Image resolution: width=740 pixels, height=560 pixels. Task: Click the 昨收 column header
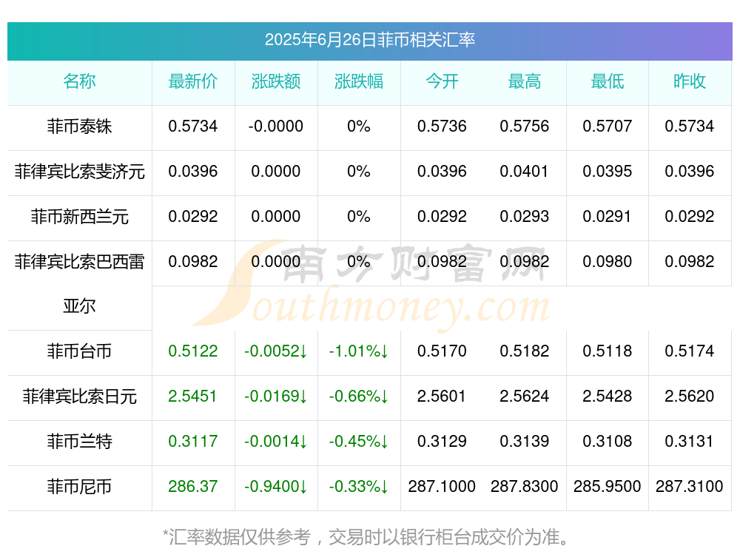[x=690, y=81]
